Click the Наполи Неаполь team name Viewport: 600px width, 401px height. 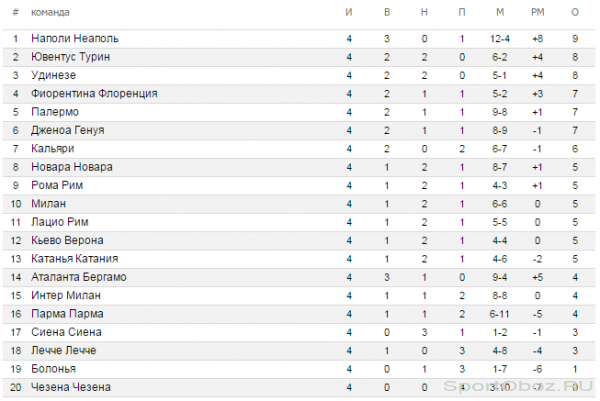pos(75,38)
